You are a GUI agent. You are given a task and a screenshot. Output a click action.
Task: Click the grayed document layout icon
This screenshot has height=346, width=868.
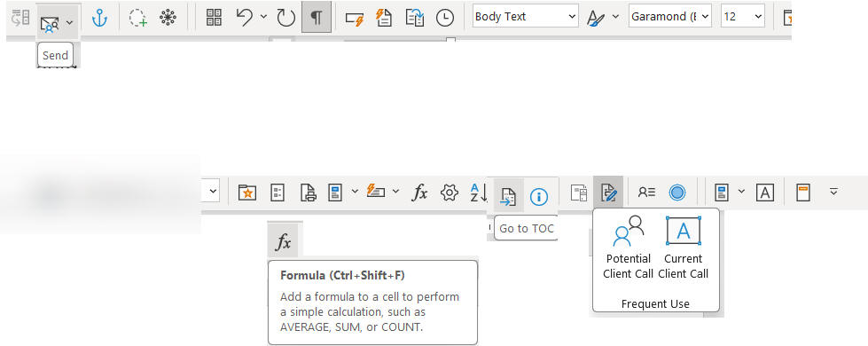point(578,193)
